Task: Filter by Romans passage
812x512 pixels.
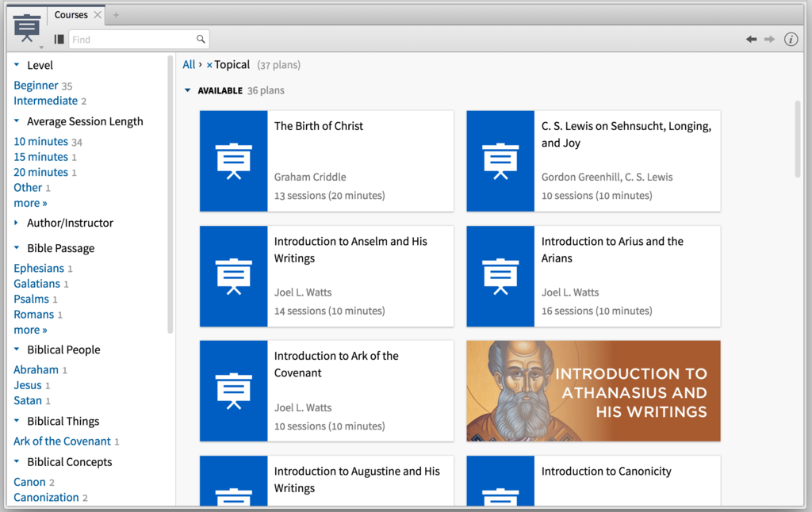Action: [33, 314]
